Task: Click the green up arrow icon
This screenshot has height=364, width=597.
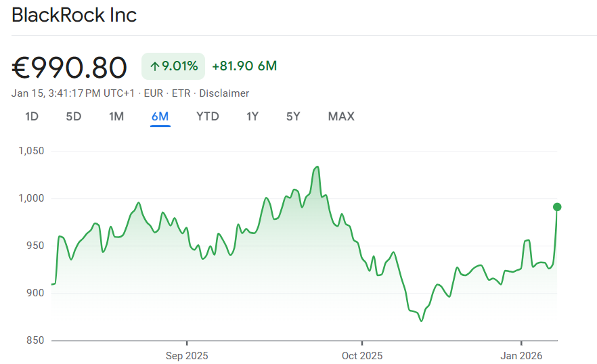Action: pyautogui.click(x=154, y=66)
